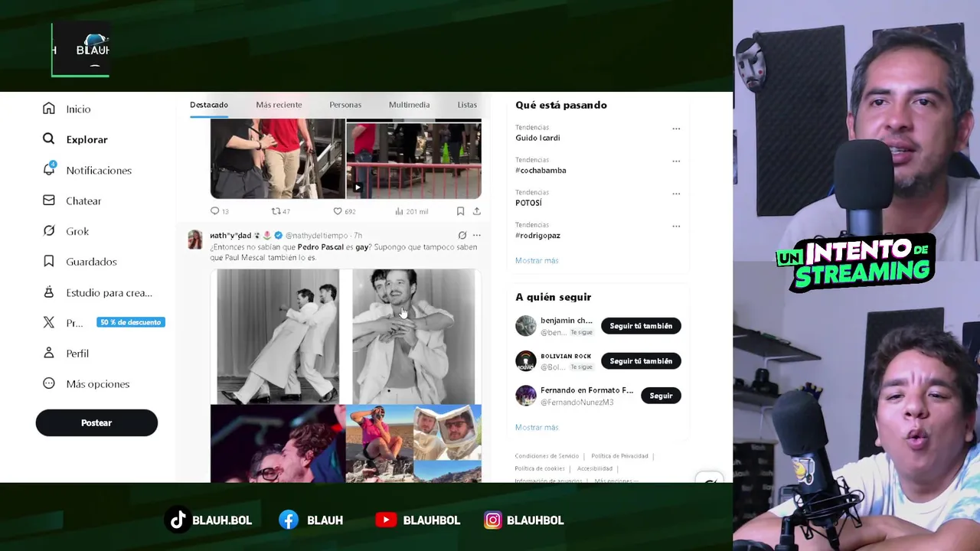The width and height of the screenshot is (980, 551).
Task: Open the Guido Icardi trend
Action: click(x=537, y=138)
